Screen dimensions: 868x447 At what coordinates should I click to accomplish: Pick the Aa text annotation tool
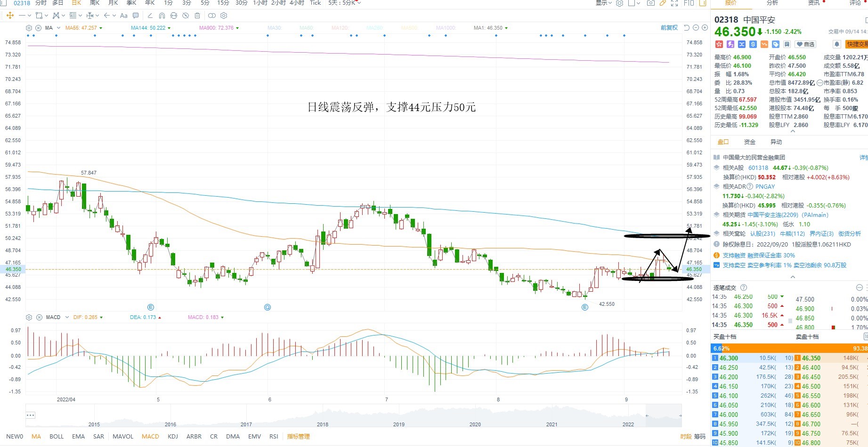pos(124,16)
